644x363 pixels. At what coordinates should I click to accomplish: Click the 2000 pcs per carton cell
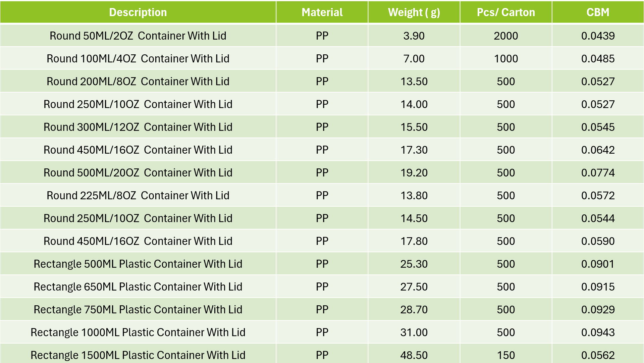coord(506,36)
